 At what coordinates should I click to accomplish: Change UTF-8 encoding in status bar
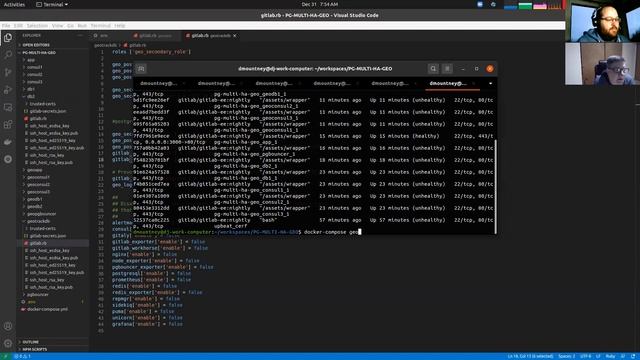585,356
